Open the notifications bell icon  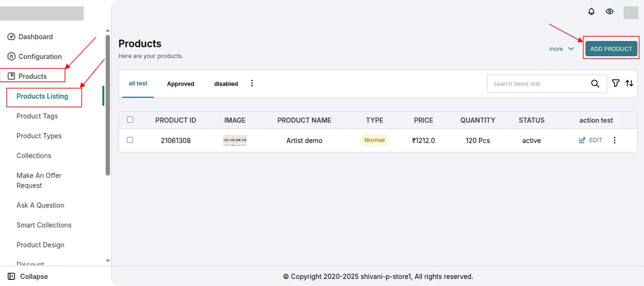pyautogui.click(x=591, y=11)
